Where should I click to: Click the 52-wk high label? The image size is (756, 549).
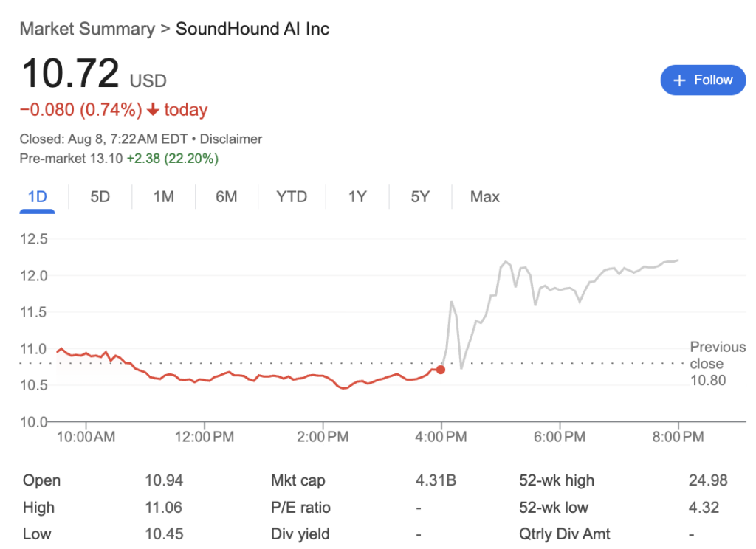557,480
